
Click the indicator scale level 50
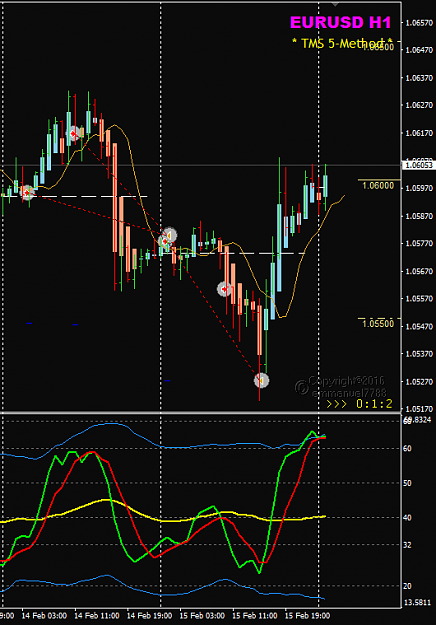click(407, 483)
